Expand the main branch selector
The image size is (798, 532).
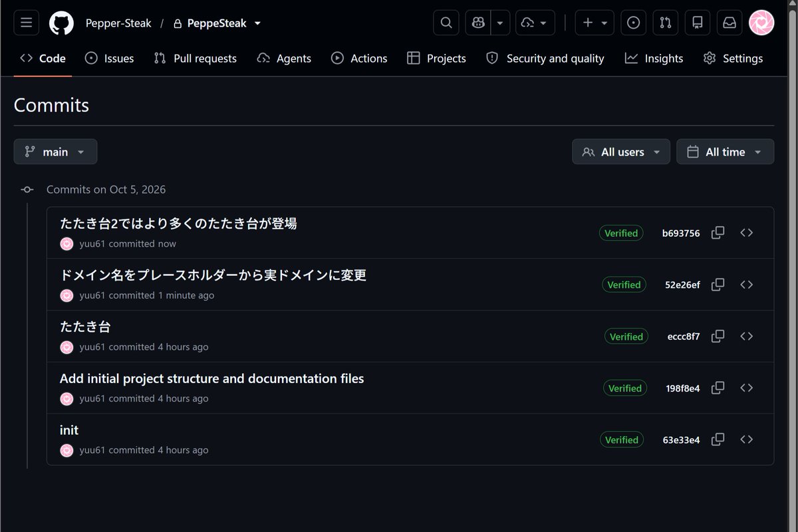pyautogui.click(x=55, y=152)
